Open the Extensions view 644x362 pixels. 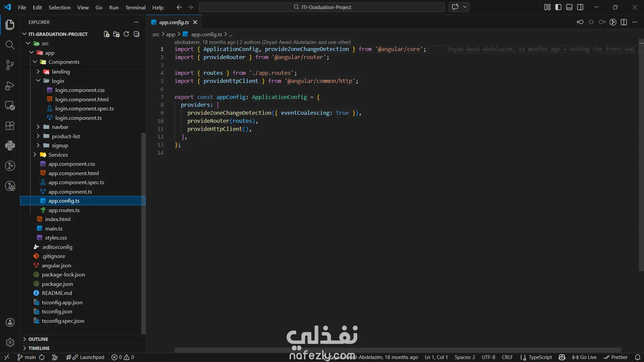10,126
